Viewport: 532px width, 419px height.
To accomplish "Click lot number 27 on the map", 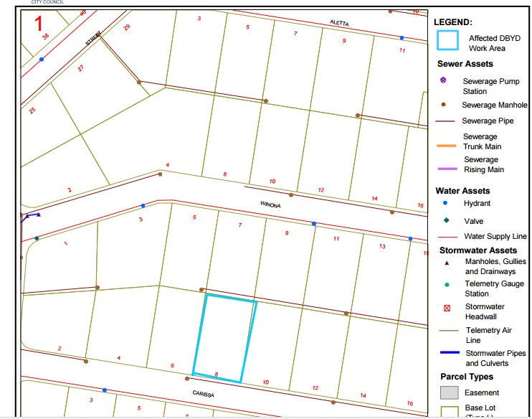I will (x=80, y=68).
